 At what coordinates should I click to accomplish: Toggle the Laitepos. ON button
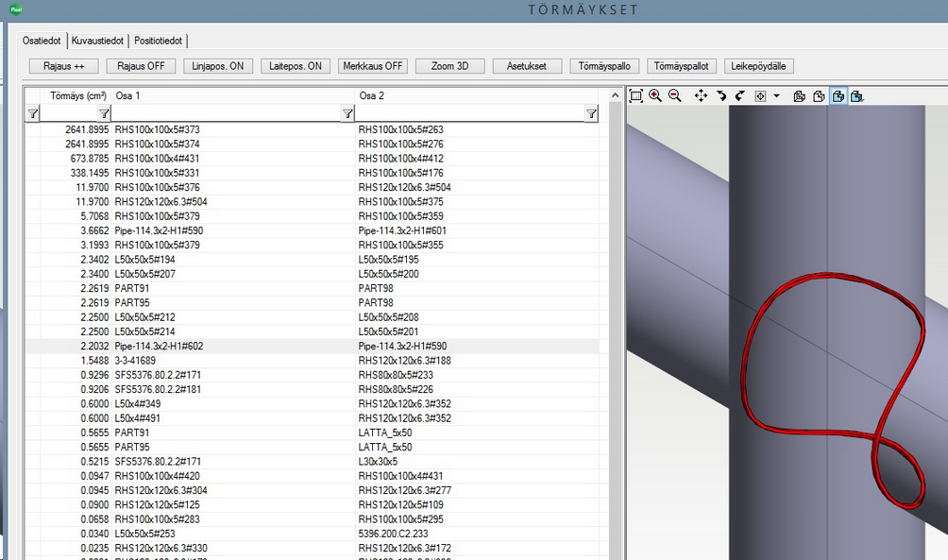295,66
